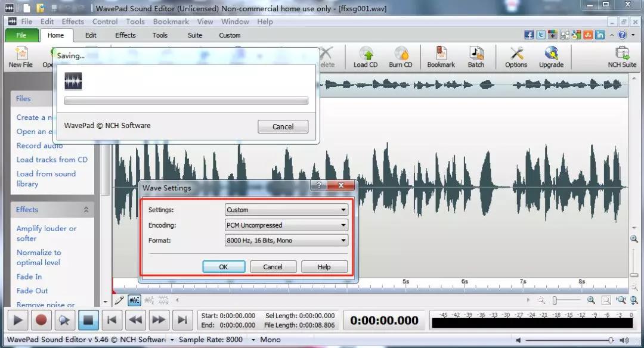Click the vertical zoom in magnifier at right edge
Viewport: 644px width, 348px height.
pyautogui.click(x=634, y=239)
